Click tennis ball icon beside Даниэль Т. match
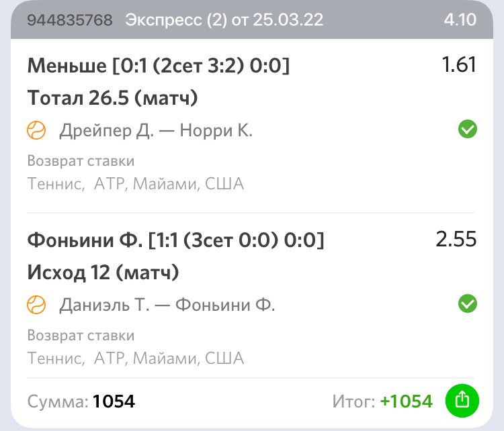Viewport: 504px width, 431px height. pyautogui.click(x=36, y=305)
